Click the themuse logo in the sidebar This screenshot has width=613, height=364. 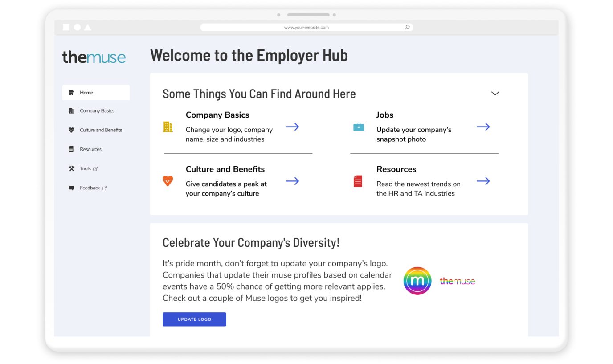pyautogui.click(x=94, y=57)
